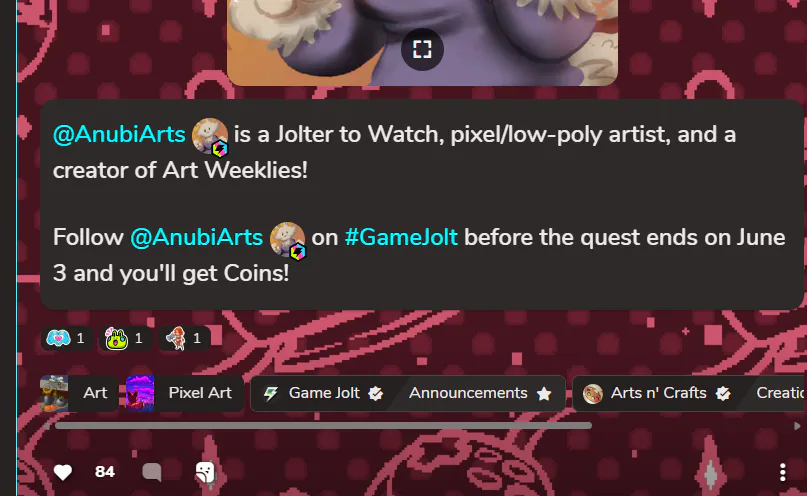Image resolution: width=807 pixels, height=496 pixels.
Task: Visit the Game Jolt community chip
Action: pyautogui.click(x=323, y=393)
